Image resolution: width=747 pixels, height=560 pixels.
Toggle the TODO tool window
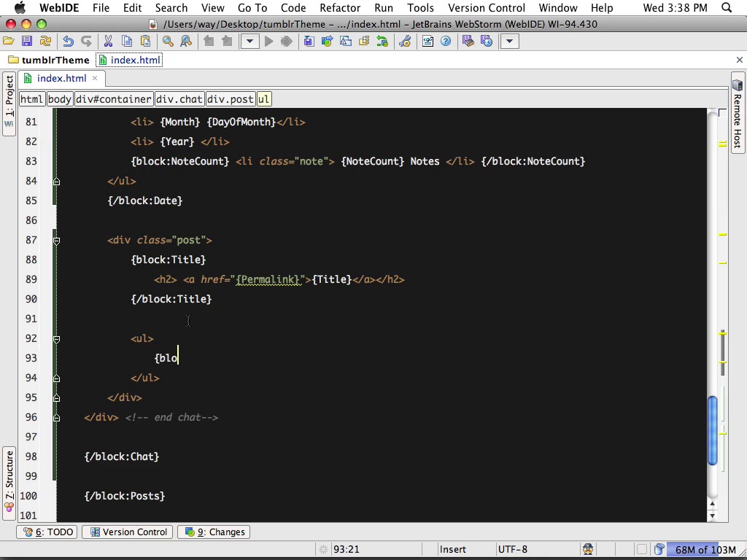pos(47,532)
